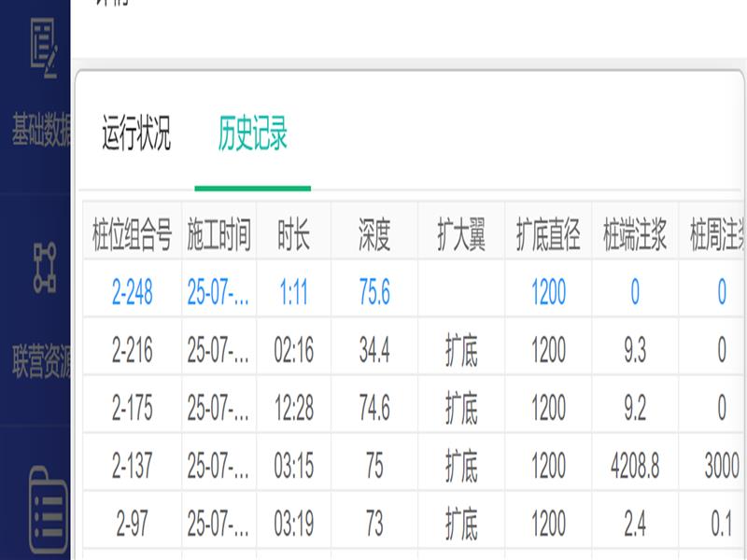Click the 扩底直径 column header
Screen dimensions: 747x560
click(548, 237)
